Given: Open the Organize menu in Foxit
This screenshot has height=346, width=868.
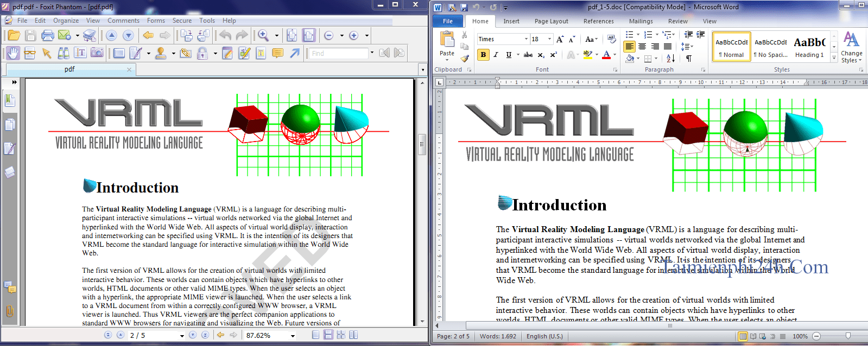Looking at the screenshot, I should pos(66,21).
